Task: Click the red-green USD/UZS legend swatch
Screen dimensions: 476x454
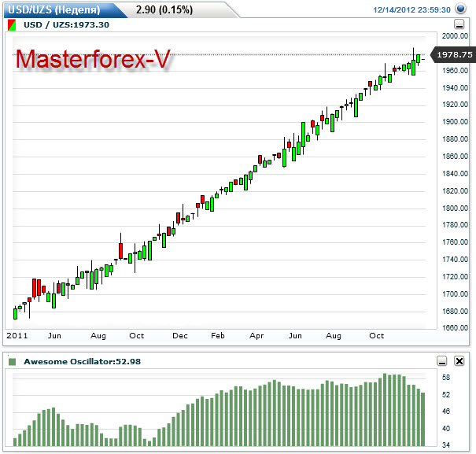Action: click(12, 25)
